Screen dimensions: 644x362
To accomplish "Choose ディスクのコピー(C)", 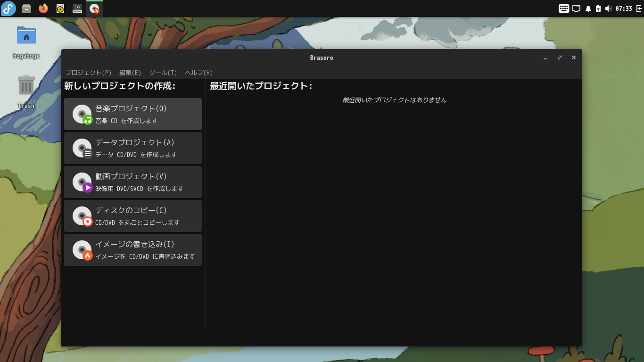I will pos(133,216).
